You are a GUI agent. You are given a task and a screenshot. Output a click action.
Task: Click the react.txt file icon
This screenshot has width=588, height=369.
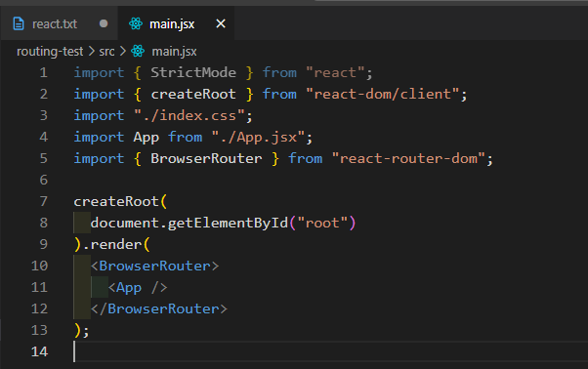[19, 23]
